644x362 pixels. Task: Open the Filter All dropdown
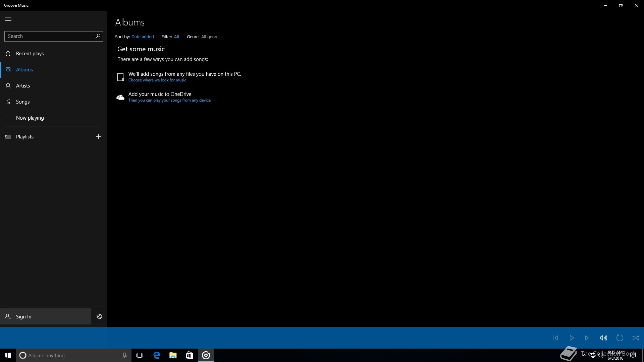[176, 37]
